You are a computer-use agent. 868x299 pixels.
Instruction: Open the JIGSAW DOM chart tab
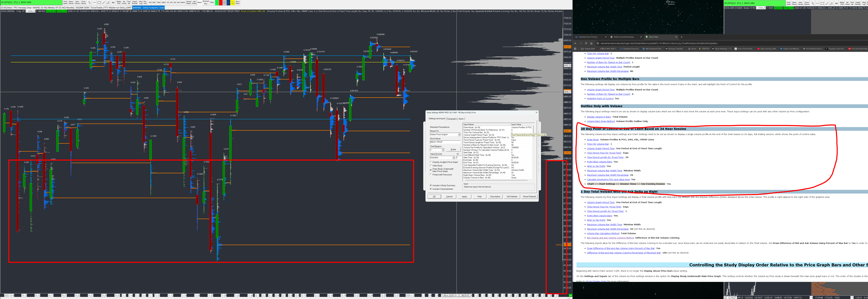[x=82, y=7]
